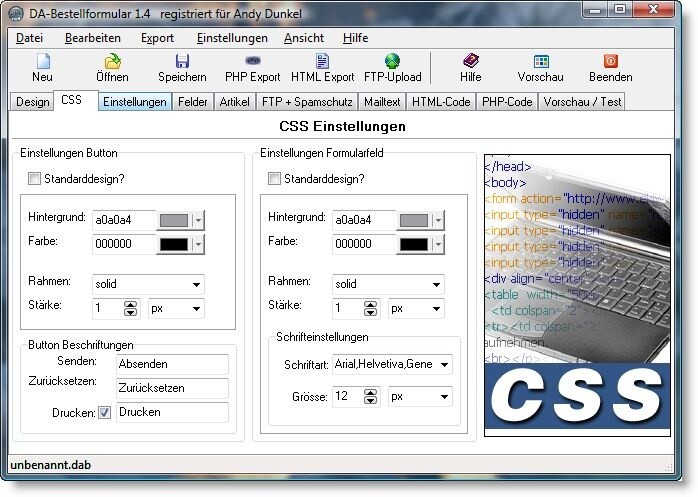This screenshot has height=497, width=698.
Task: Open the Einstellungen menu in menu bar
Action: point(232,38)
